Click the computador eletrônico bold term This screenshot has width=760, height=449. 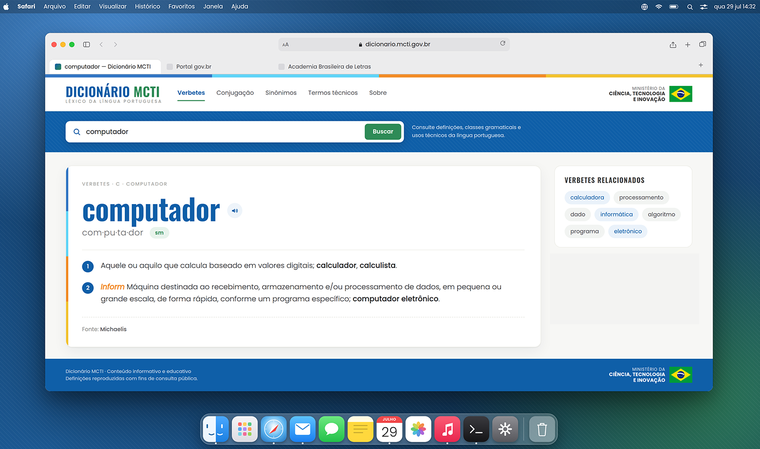point(395,299)
